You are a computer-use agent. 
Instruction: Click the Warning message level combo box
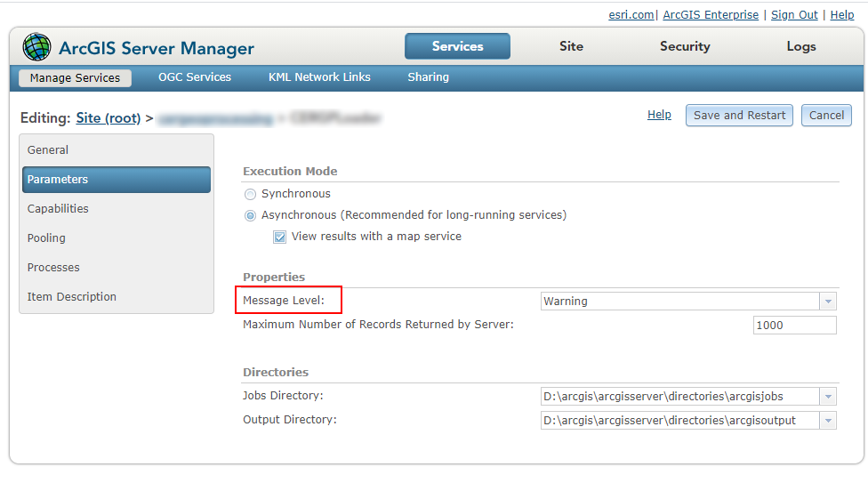(x=688, y=302)
